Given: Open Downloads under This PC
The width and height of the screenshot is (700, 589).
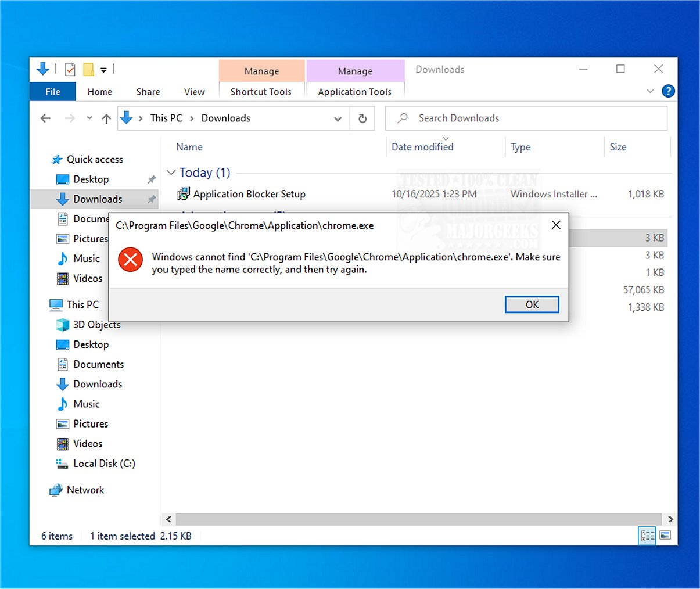Looking at the screenshot, I should 98,384.
